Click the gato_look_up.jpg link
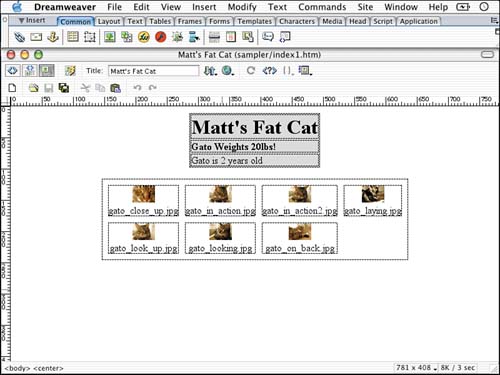Image resolution: width=500 pixels, height=375 pixels. pos(143,248)
